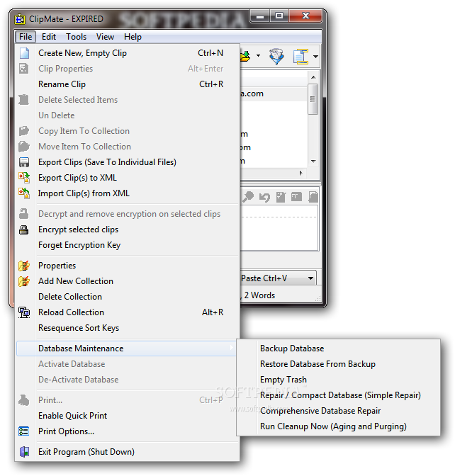The image size is (455, 476).
Task: Click the funnel filter toolbar icon
Action: [x=276, y=57]
